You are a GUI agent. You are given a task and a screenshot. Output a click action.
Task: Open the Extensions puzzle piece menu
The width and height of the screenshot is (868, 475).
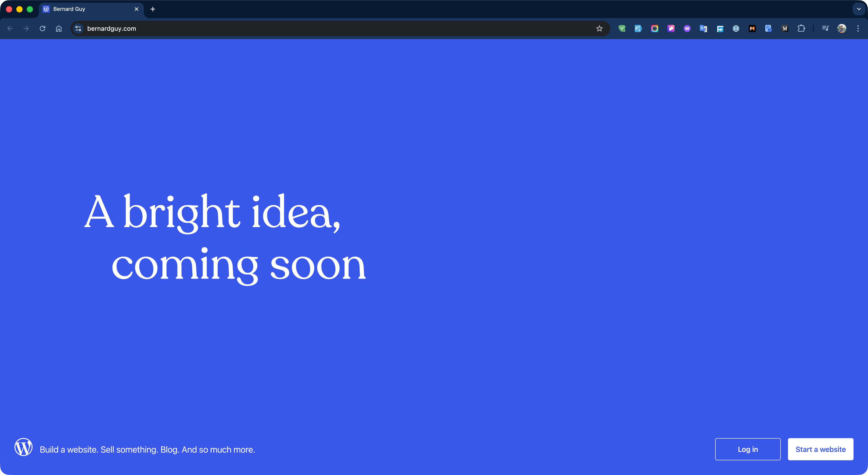801,29
